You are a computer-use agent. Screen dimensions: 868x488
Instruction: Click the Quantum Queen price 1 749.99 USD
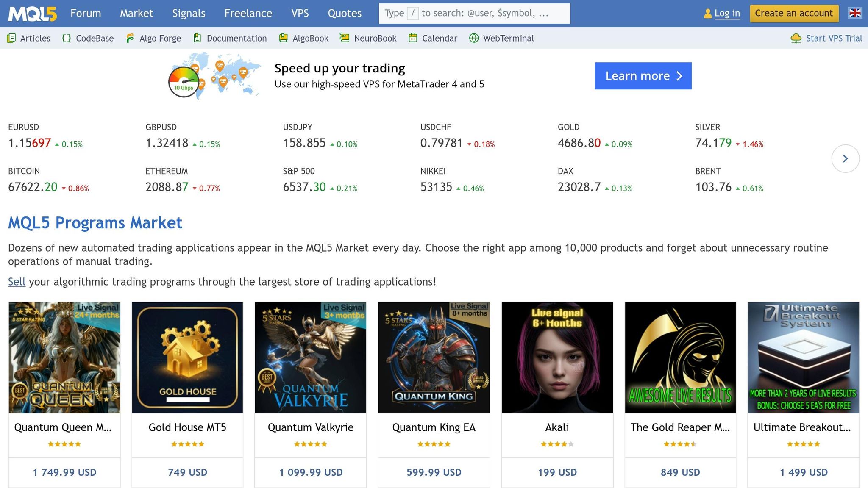[x=64, y=472]
